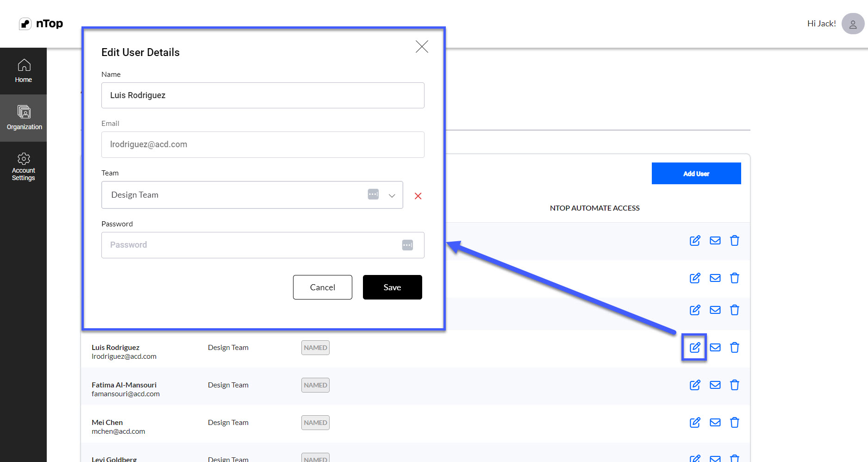The width and height of the screenshot is (868, 462).
Task: Clear the Design Team selection with red X
Action: (x=418, y=196)
